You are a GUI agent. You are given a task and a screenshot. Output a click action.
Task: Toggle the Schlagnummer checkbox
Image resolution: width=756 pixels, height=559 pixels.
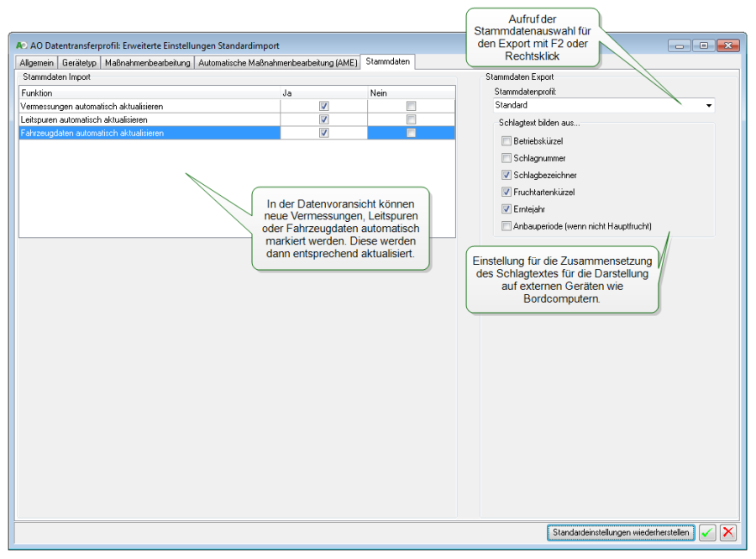[x=506, y=158]
